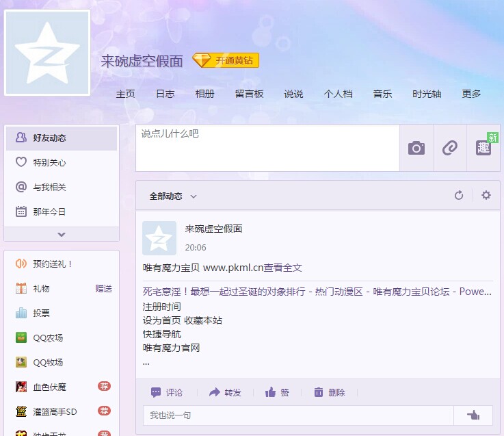
Task: Open the 留言板 tab
Action: pos(249,94)
